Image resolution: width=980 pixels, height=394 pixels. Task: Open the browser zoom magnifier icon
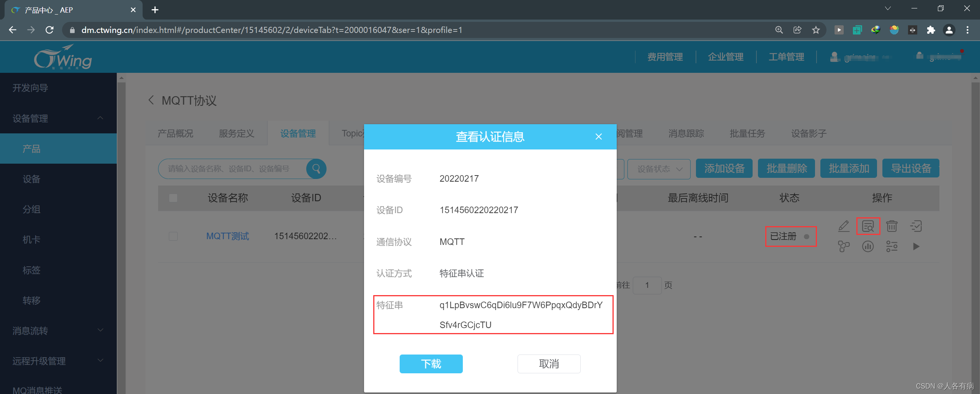[779, 30]
